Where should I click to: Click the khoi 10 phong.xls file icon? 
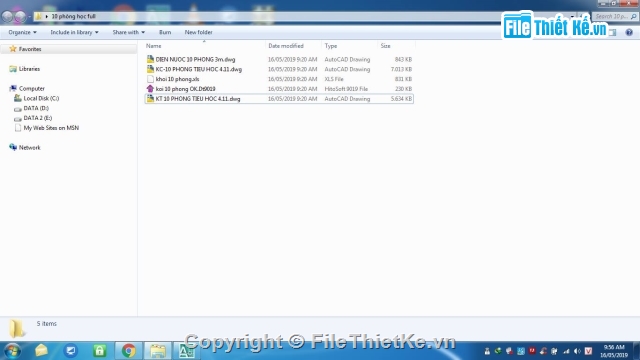(150, 79)
